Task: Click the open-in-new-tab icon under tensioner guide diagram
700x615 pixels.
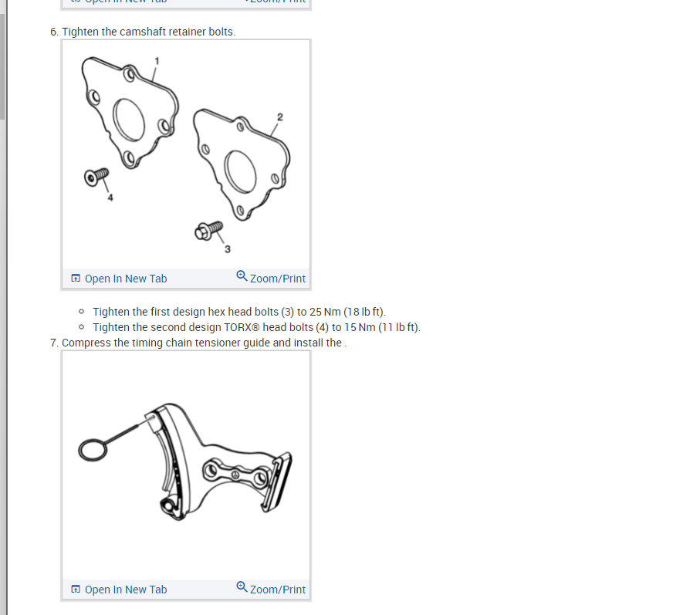Action: click(76, 590)
